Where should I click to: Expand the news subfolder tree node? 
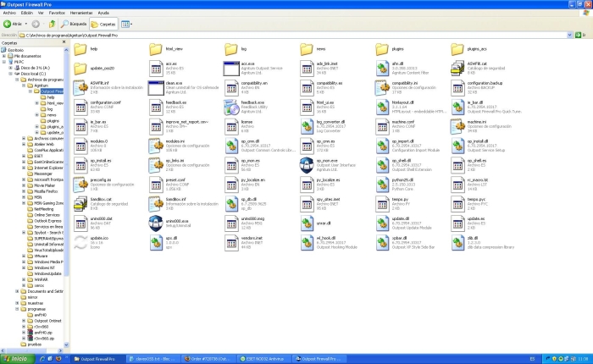point(37,115)
